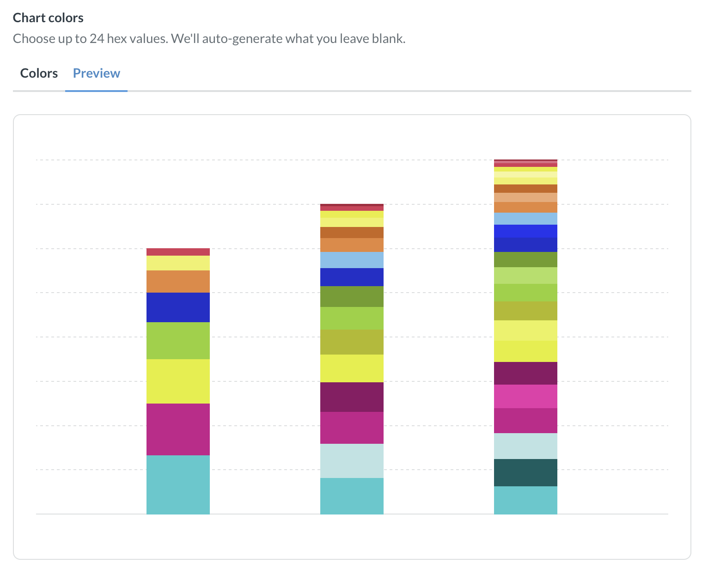Click the orange segment of the first bar
This screenshot has height=588, width=708.
tap(178, 281)
